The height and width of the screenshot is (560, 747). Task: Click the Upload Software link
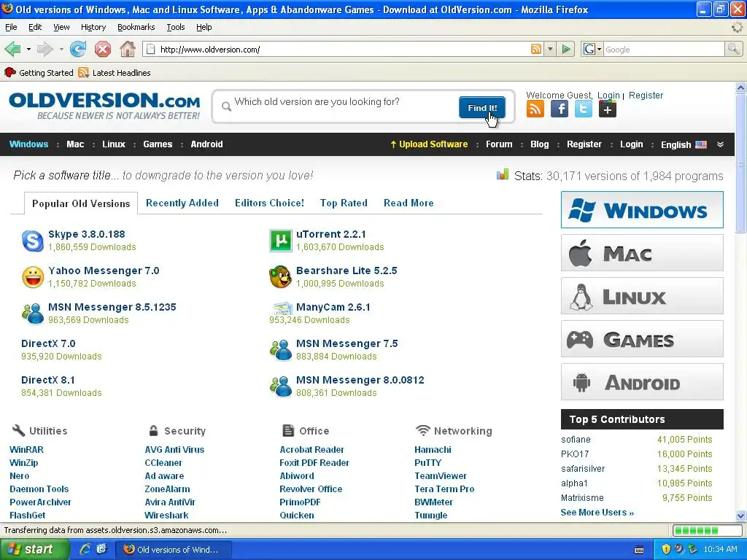coord(429,144)
